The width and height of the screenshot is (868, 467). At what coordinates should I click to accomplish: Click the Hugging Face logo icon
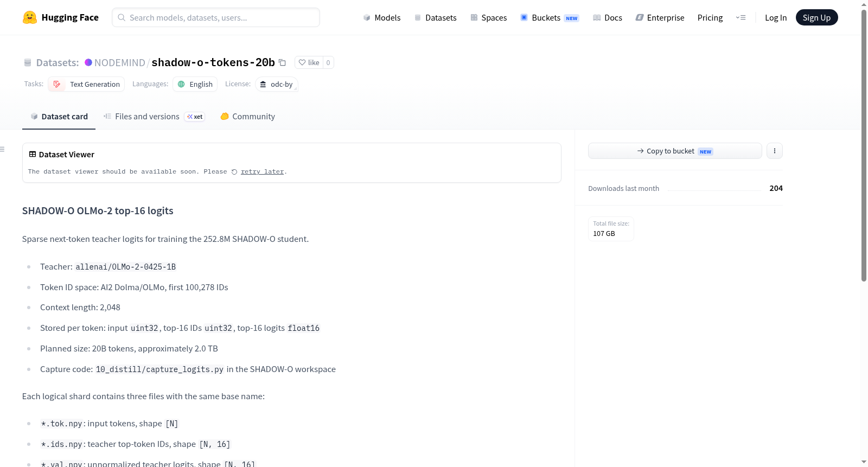click(x=30, y=17)
